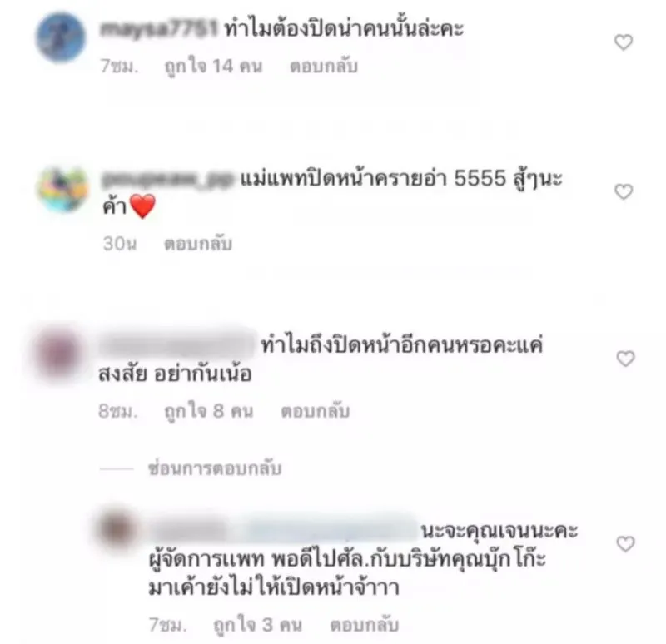Image resolution: width=666 pixels, height=644 pixels.
Task: Tap the heart beside the แม่แพทปิดหน้าคราย comment
Action: click(x=624, y=192)
